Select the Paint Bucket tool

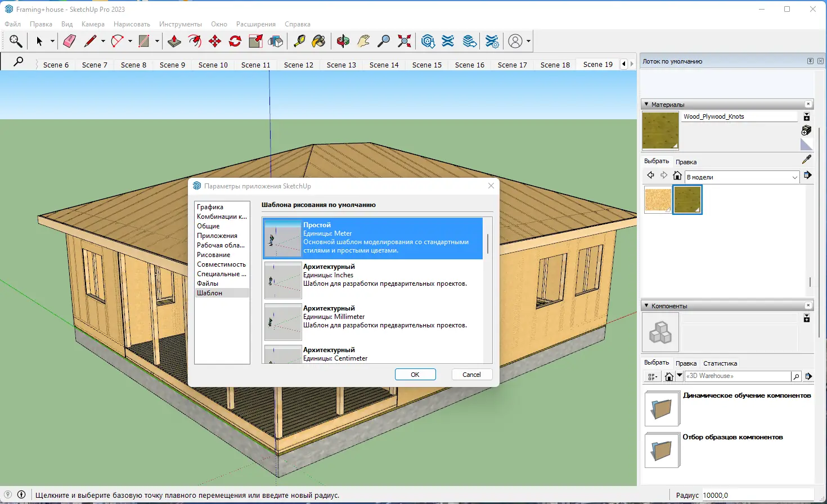coord(318,41)
